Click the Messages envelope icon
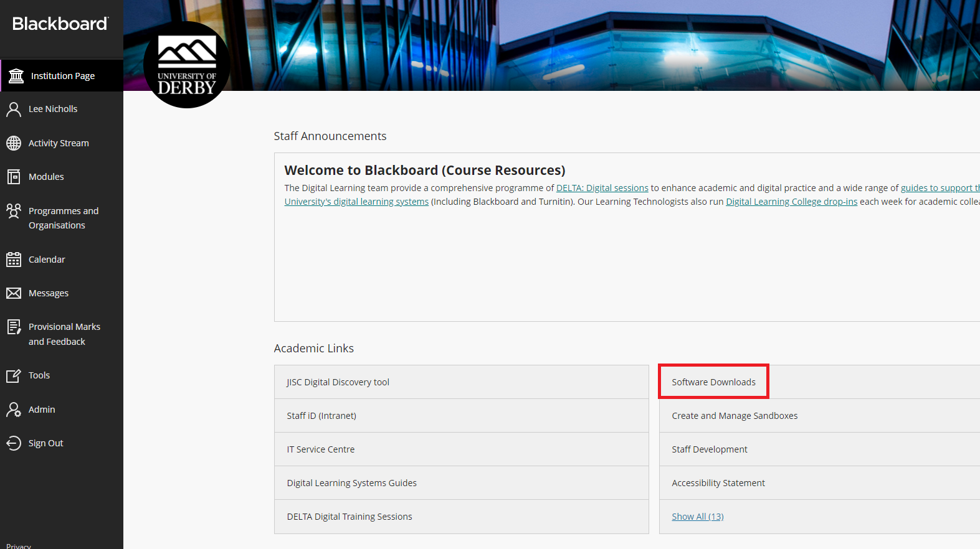Screen dimensions: 980x549 (x=14, y=293)
